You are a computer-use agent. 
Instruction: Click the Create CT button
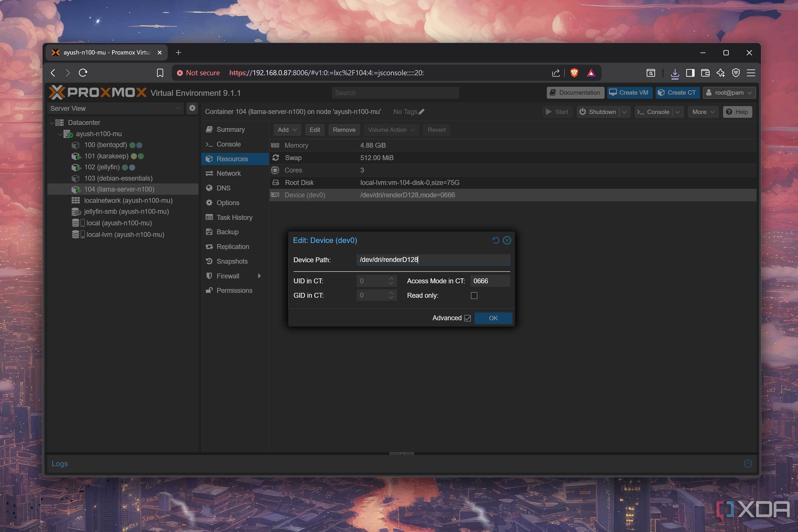[x=677, y=93]
